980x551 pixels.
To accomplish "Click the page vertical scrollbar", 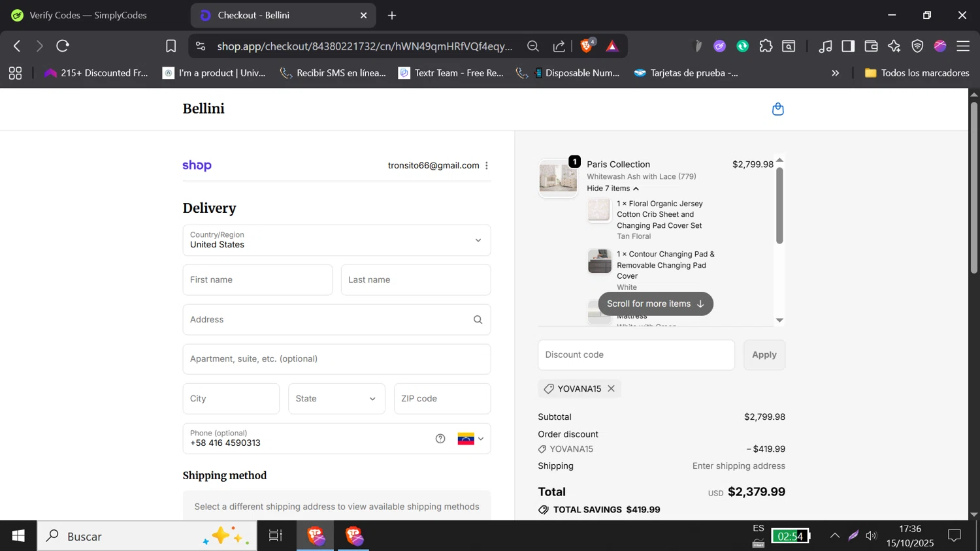I will [x=973, y=187].
